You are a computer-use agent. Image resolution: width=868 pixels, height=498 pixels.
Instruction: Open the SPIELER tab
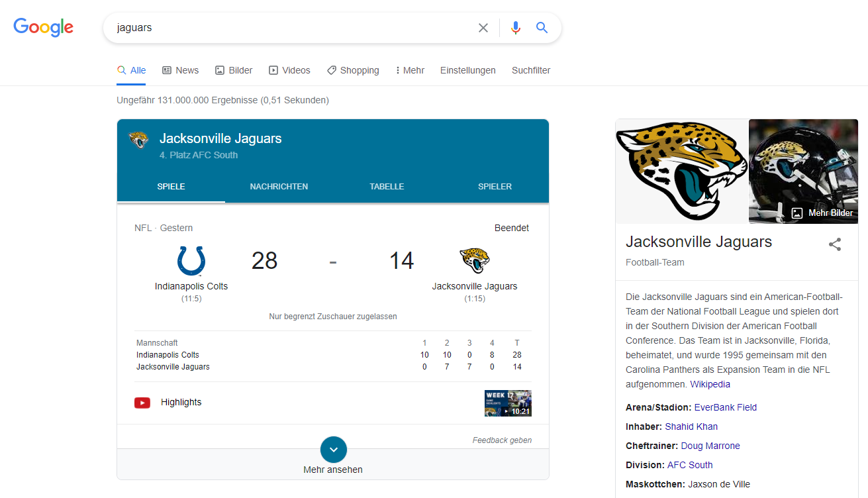(x=495, y=187)
